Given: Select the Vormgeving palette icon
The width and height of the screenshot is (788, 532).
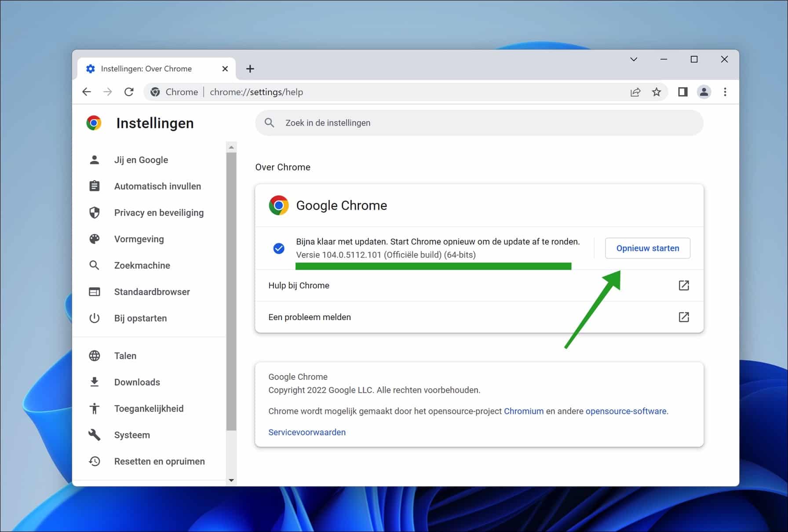Looking at the screenshot, I should (x=95, y=239).
